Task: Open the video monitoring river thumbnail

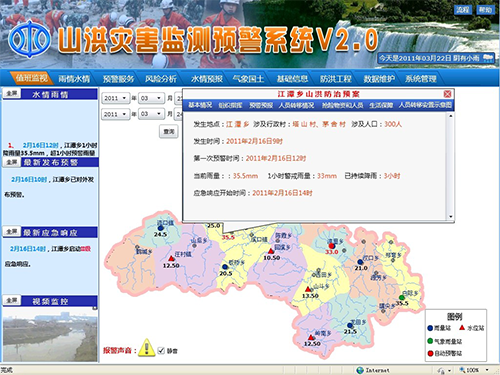Action: pyautogui.click(x=50, y=334)
